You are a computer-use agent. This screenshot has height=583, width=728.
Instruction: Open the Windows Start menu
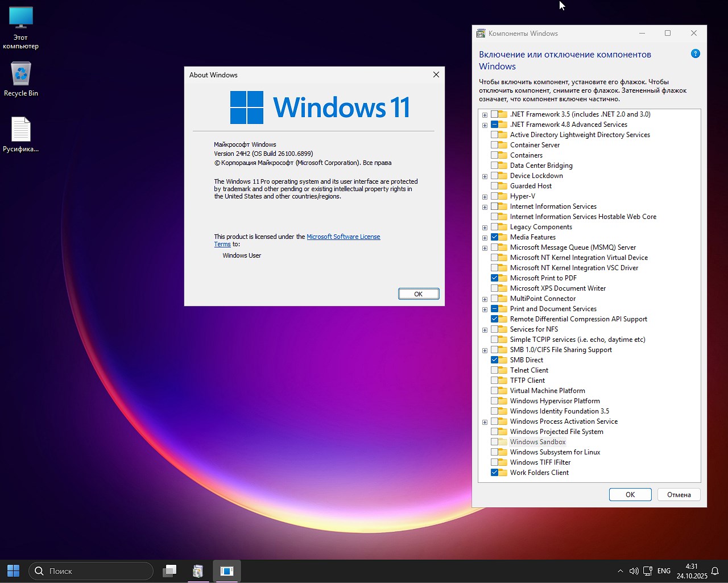[x=14, y=570]
